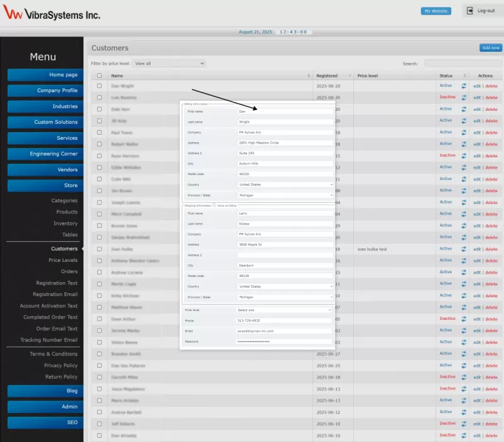The height and width of the screenshot is (442, 504).
Task: Toggle status icon for Dan Wright row
Action: 464,86
